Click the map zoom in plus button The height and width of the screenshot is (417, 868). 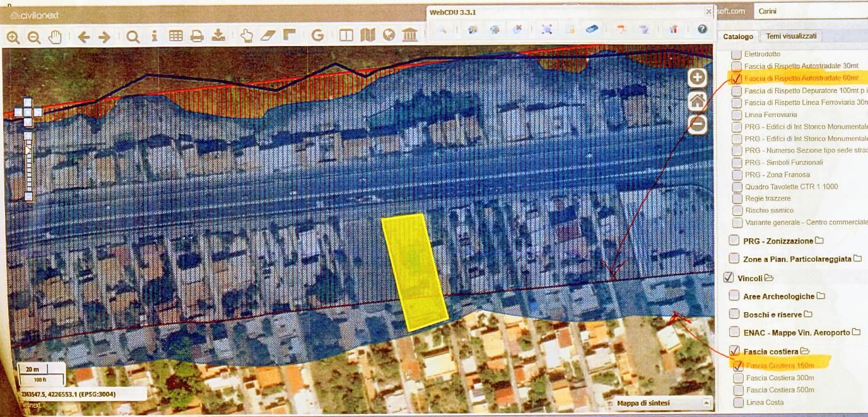coord(697,78)
